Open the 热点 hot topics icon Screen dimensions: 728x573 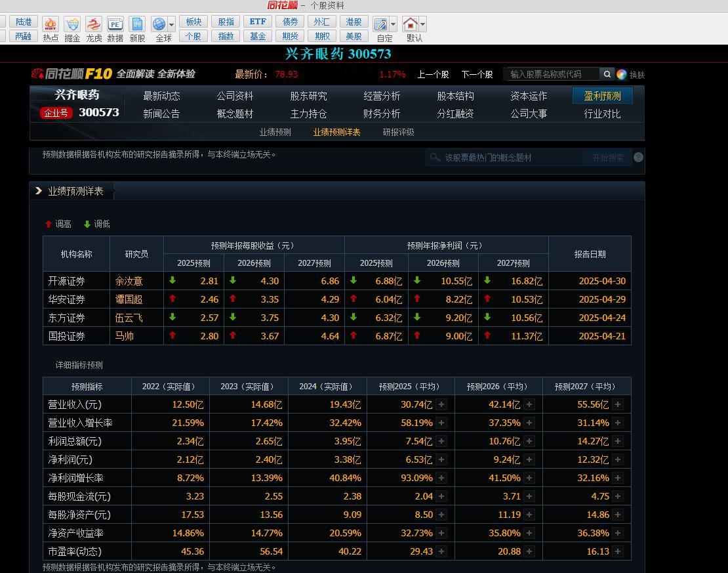pos(50,29)
